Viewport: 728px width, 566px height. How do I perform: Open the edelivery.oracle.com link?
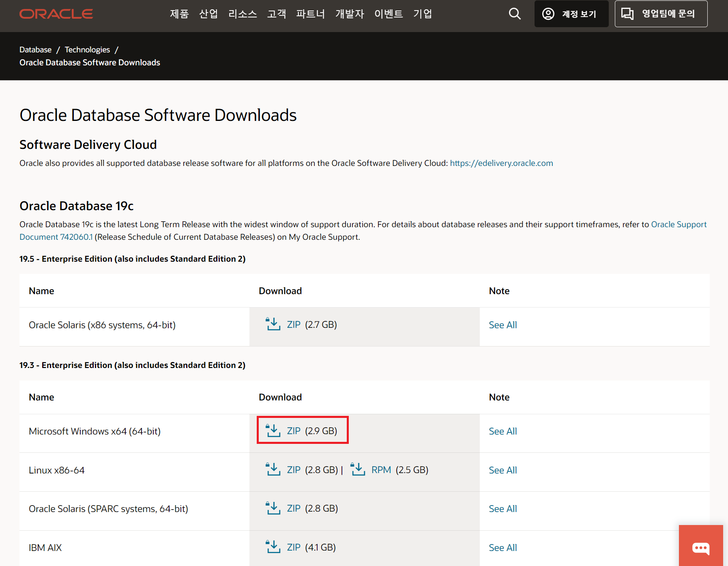click(x=501, y=163)
